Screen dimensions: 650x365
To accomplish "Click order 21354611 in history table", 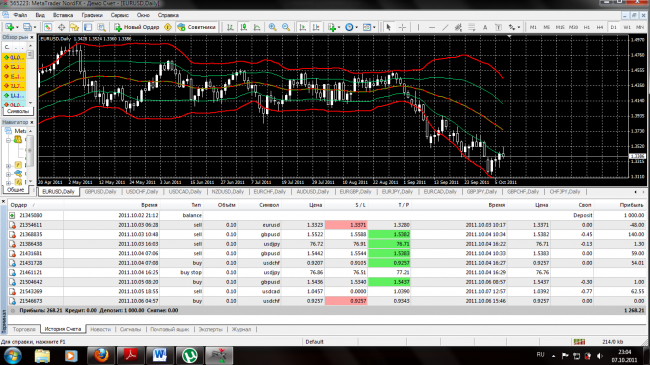I will [x=327, y=225].
